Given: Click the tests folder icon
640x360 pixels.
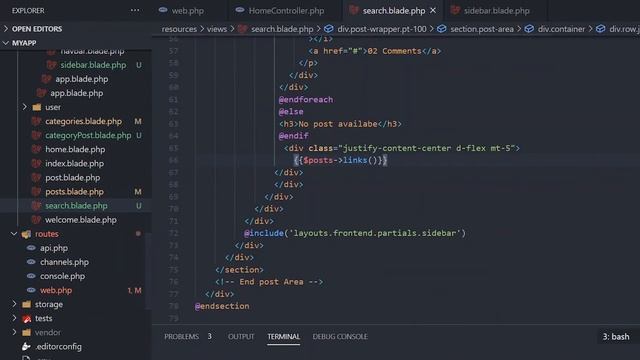Looking at the screenshot, I should 27,318.
